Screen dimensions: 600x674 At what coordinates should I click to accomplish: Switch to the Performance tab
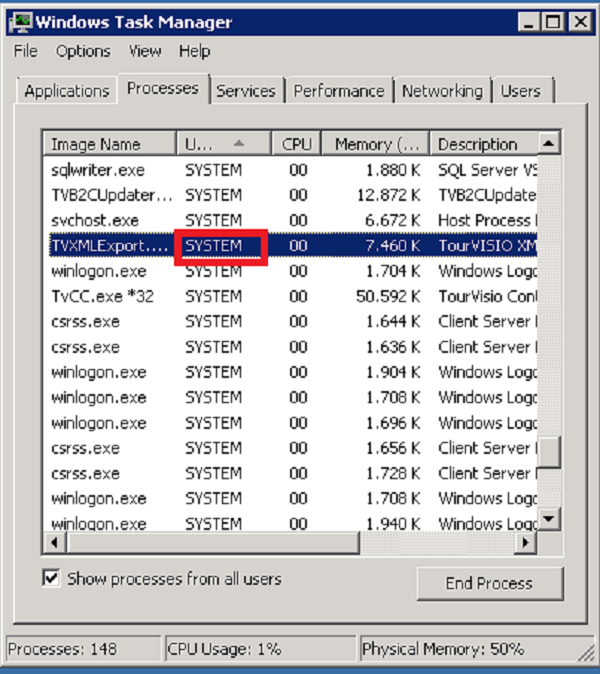(x=339, y=91)
